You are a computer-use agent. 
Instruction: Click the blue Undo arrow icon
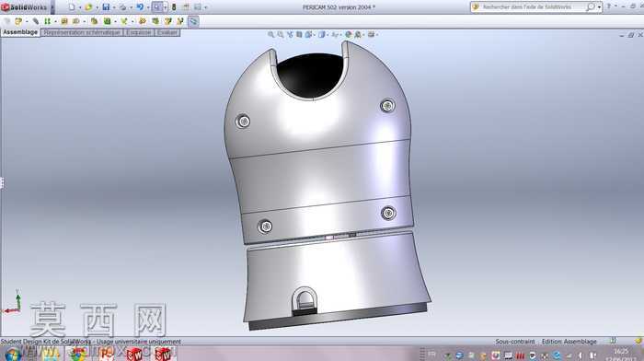[x=140, y=7]
